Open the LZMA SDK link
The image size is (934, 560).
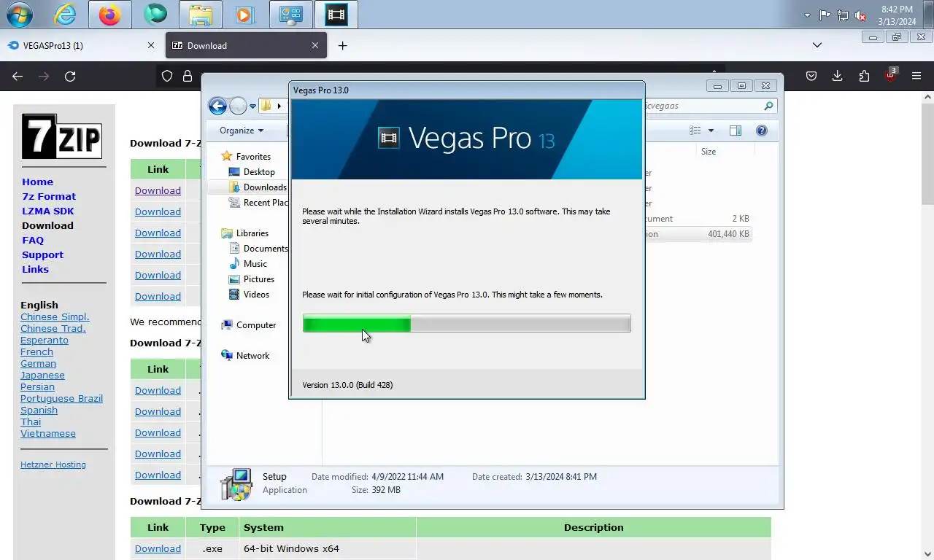(x=48, y=211)
